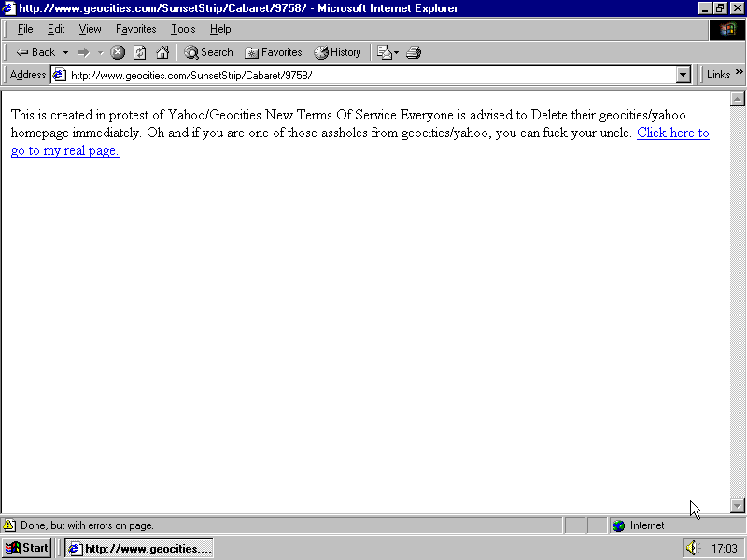Screen dimensions: 747x560
Task: Click the Start button
Action: click(x=27, y=548)
